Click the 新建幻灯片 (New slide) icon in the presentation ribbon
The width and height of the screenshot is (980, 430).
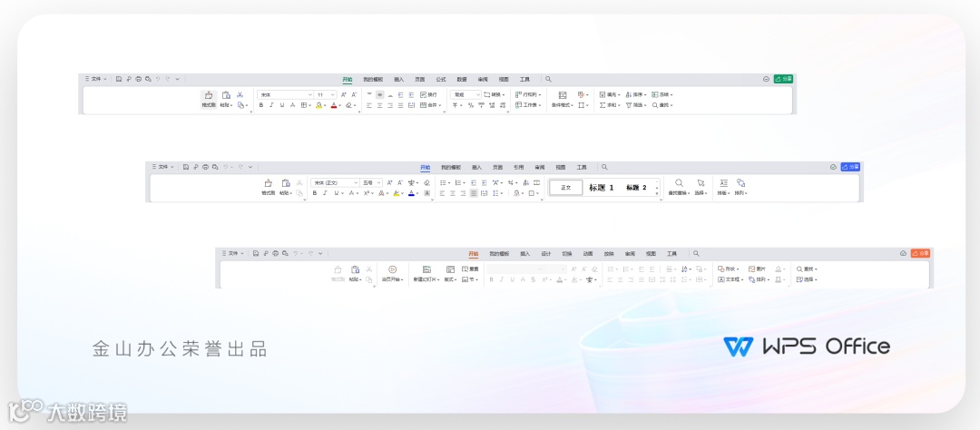tap(426, 269)
